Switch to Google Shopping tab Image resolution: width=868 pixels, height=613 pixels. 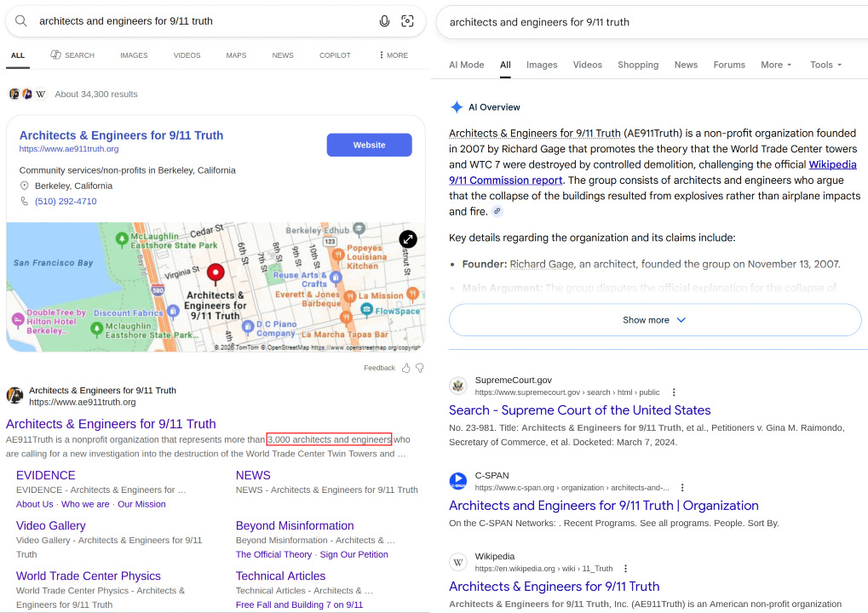click(x=638, y=65)
